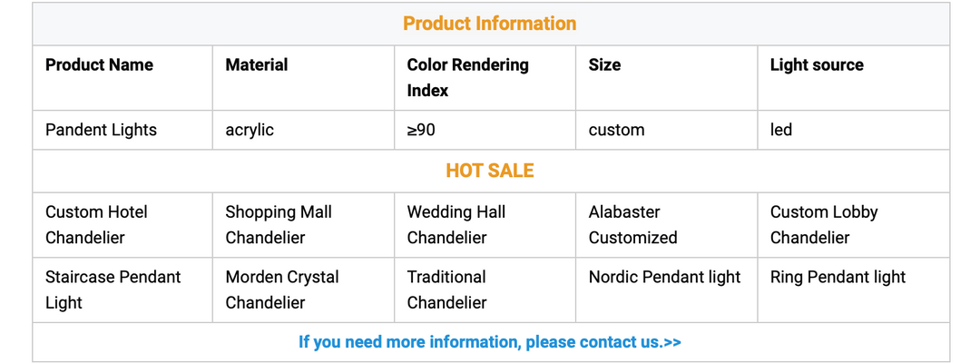
Task: Select the Ring Pendant light entry
Action: click(838, 277)
